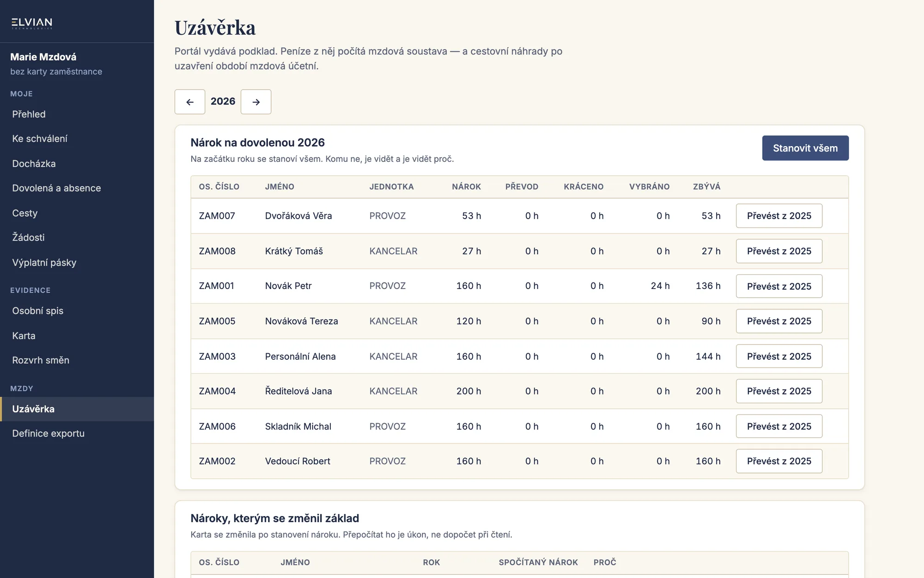Screen dimensions: 924x578
Task: Click the 144 h Zbývá value
Action: pyautogui.click(x=708, y=357)
